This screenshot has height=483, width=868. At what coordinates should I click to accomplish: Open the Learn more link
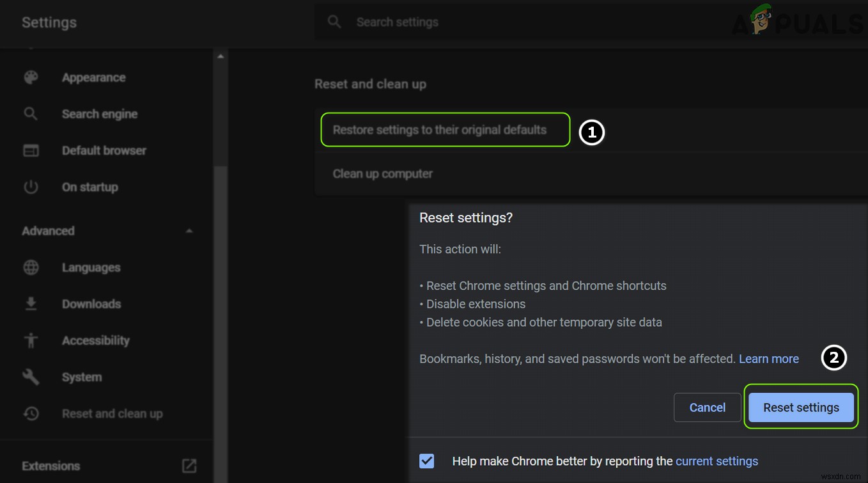click(x=769, y=358)
